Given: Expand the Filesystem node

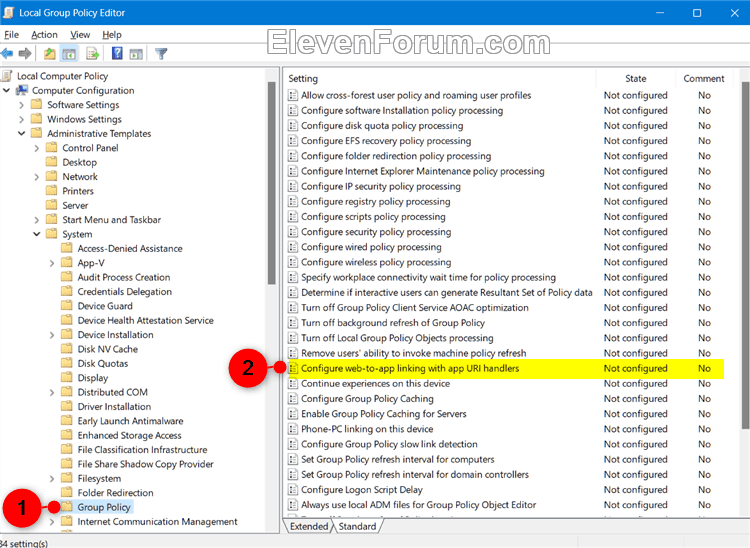Looking at the screenshot, I should tap(52, 479).
